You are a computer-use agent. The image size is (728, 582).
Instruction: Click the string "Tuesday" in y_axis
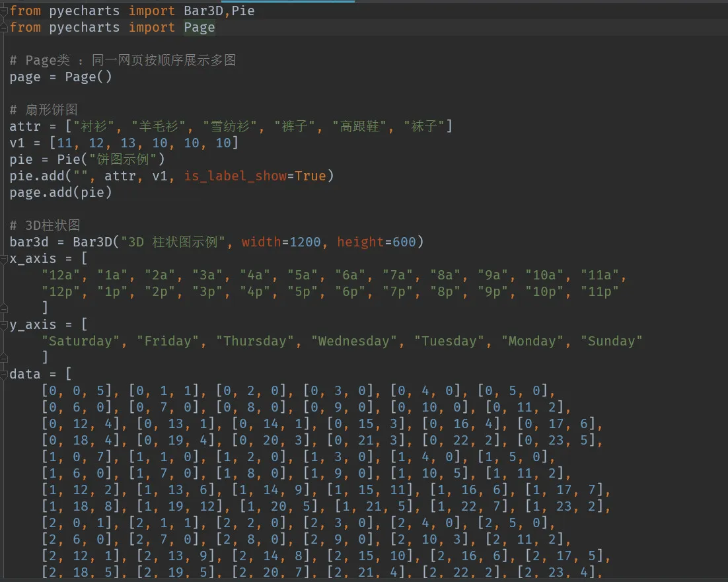tap(449, 341)
